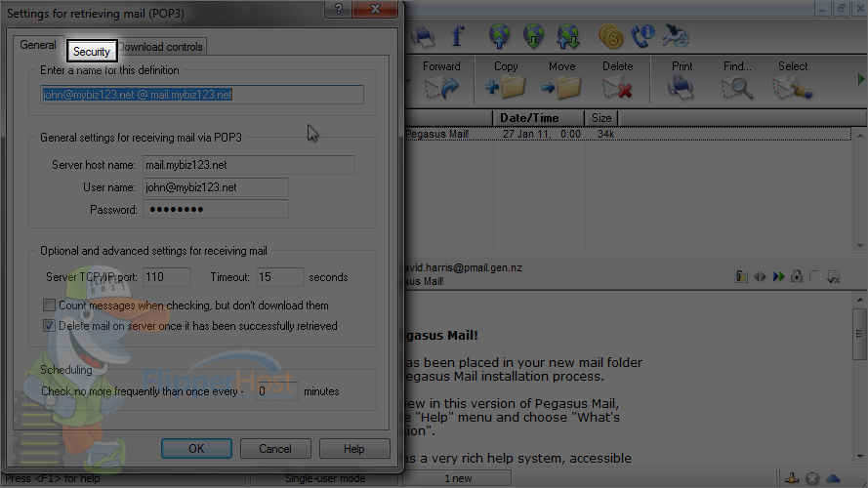Click the Timeout seconds field

pos(279,276)
